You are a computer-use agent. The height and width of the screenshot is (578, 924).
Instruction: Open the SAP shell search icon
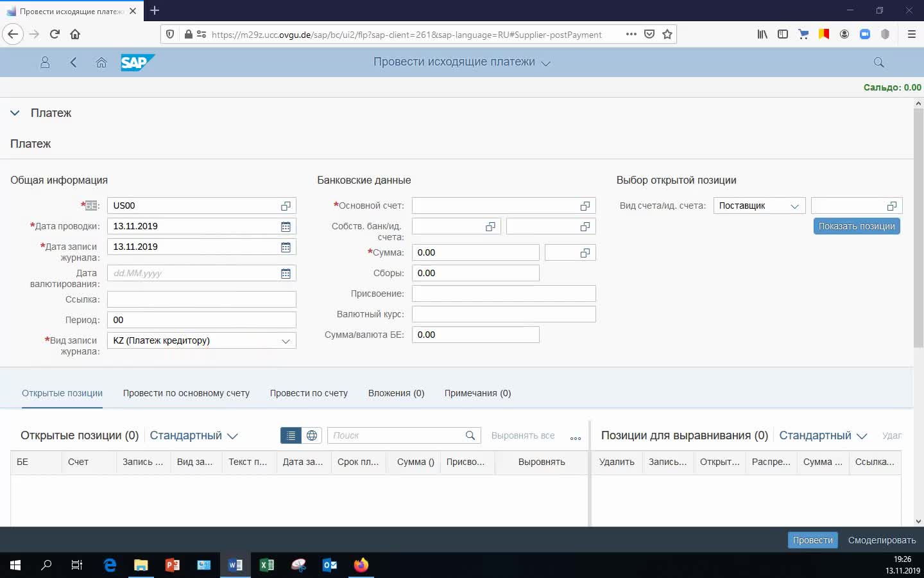tap(879, 62)
